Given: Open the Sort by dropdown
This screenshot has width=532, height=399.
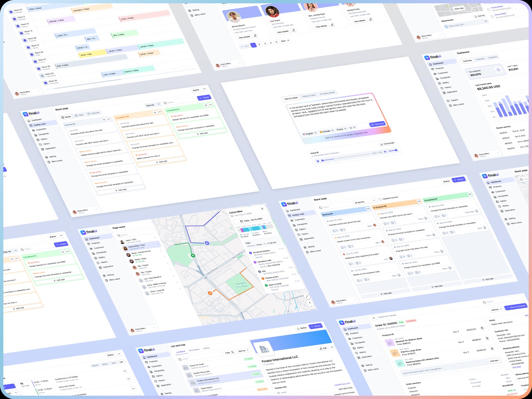Looking at the screenshot, I should (243, 350).
